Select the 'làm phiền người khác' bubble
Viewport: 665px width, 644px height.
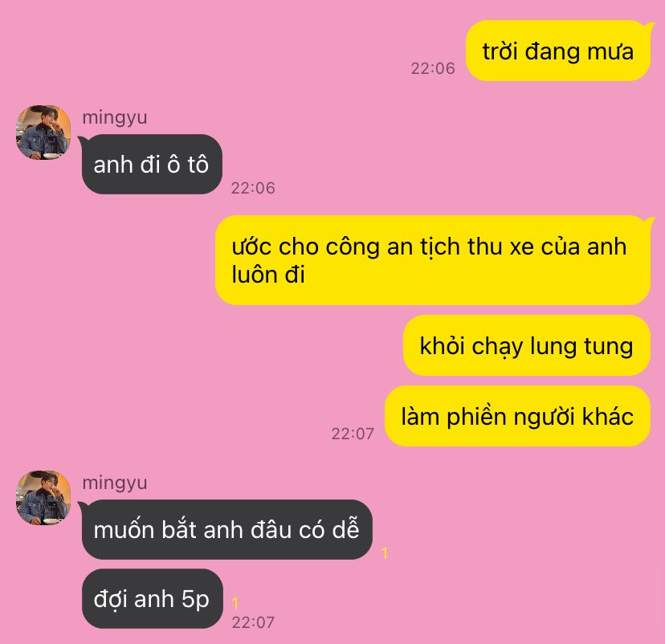pyautogui.click(x=517, y=416)
